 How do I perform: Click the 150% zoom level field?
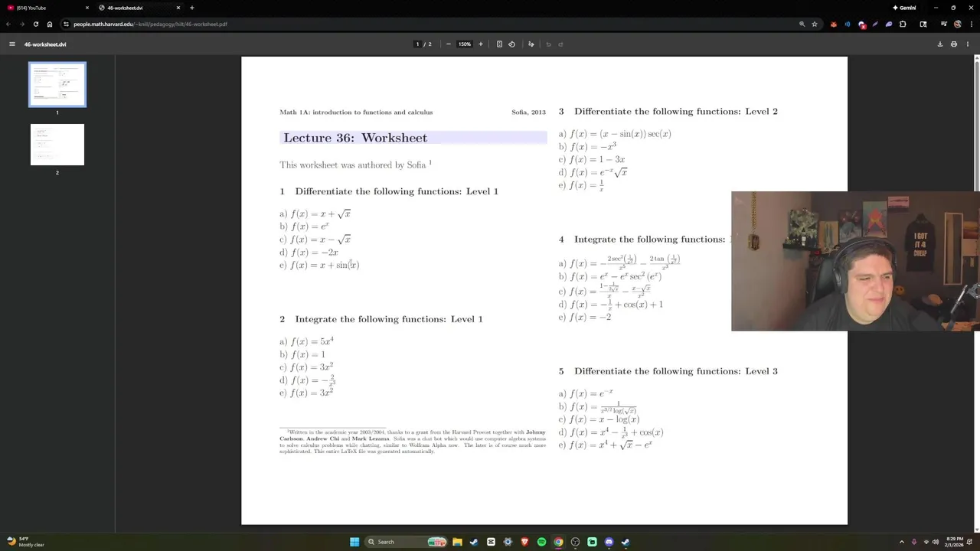(x=465, y=44)
